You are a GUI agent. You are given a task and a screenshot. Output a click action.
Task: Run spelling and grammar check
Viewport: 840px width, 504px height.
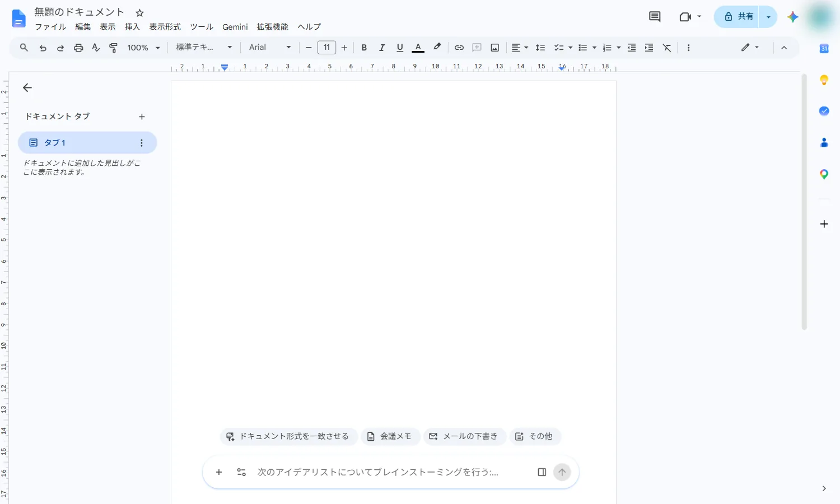[x=96, y=48]
